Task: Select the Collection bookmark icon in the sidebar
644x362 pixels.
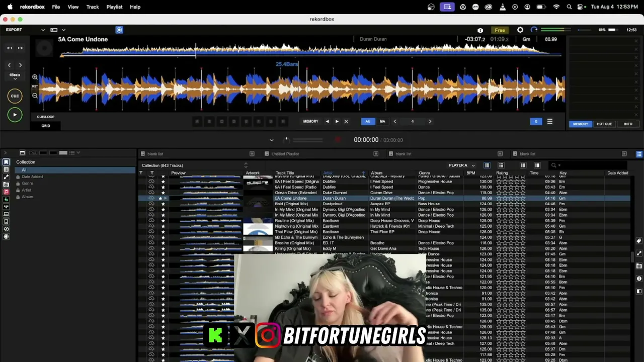Action: 6,162
